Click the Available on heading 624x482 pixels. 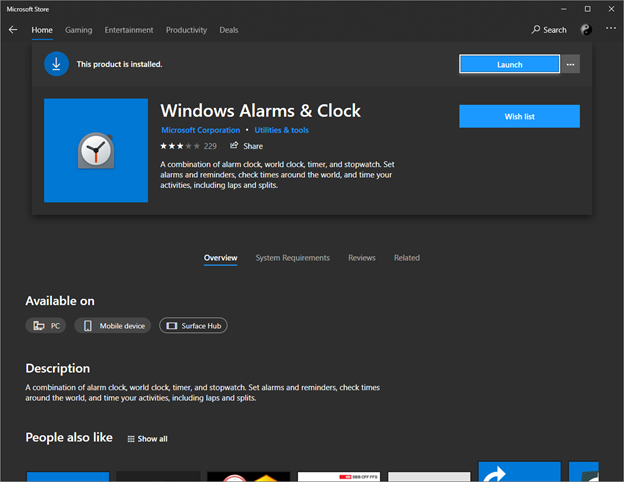(60, 301)
